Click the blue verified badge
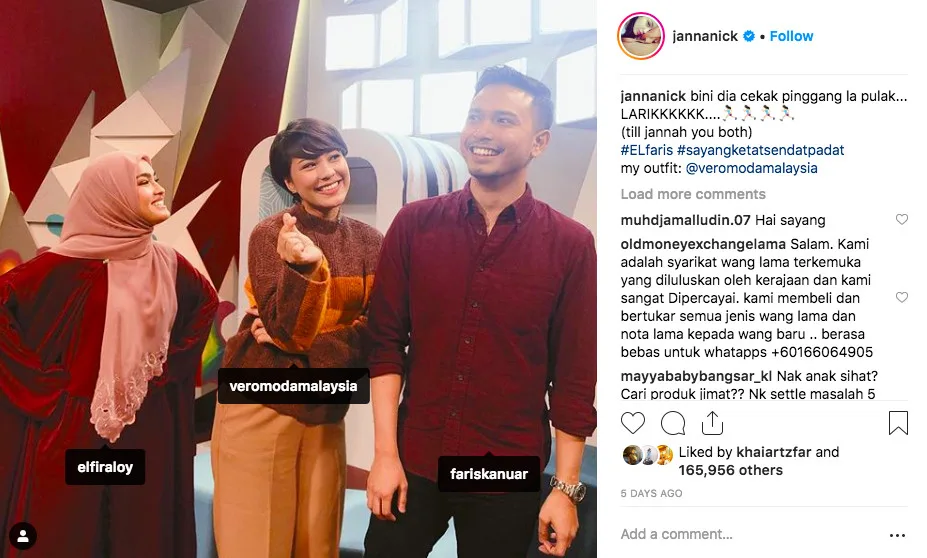This screenshot has height=558, width=927. click(x=748, y=36)
